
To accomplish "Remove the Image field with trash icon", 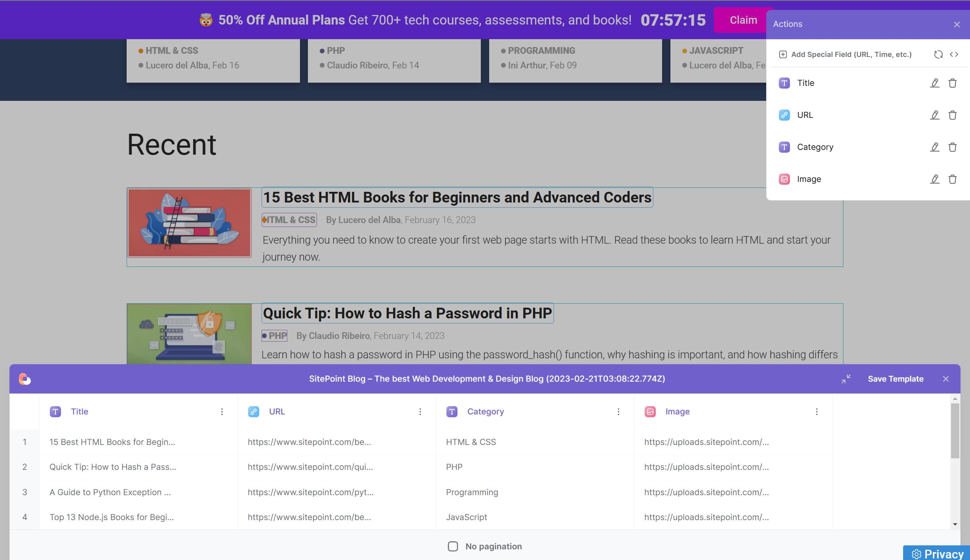I will (952, 179).
